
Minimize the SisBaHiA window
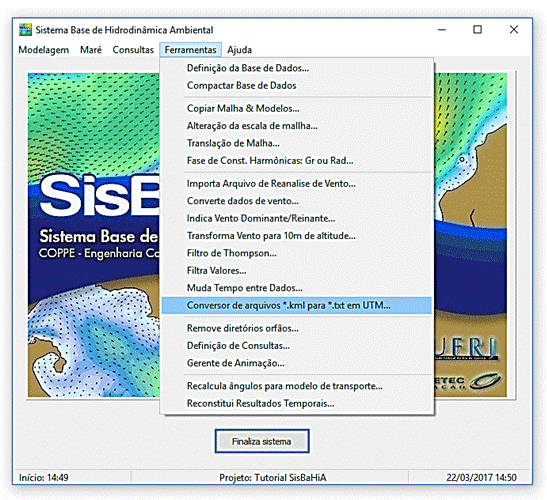(x=442, y=30)
